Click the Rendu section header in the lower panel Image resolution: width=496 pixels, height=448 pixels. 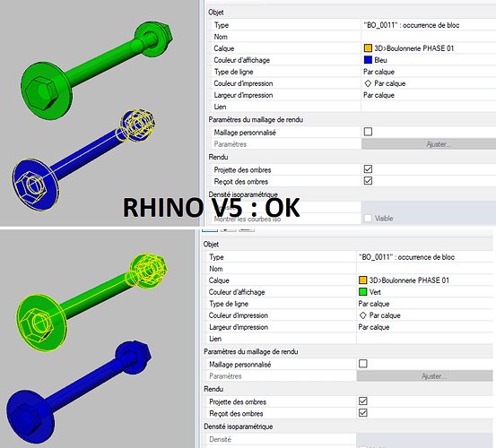click(213, 389)
